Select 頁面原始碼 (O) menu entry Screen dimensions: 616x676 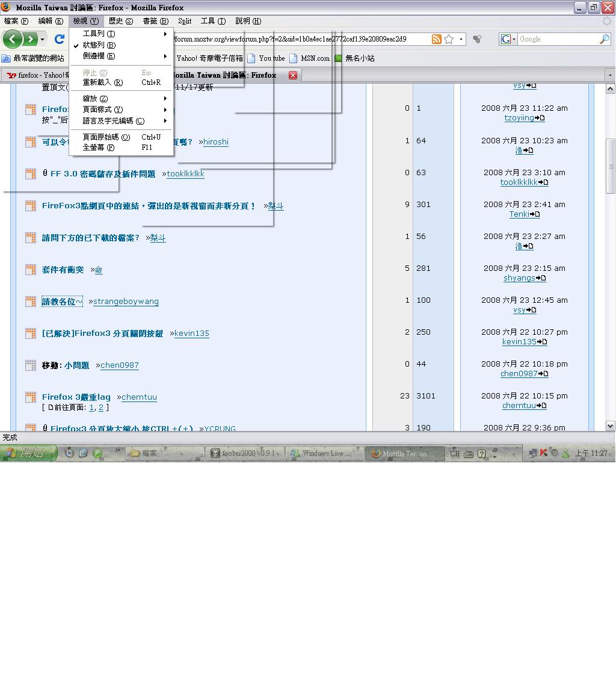pyautogui.click(x=121, y=137)
